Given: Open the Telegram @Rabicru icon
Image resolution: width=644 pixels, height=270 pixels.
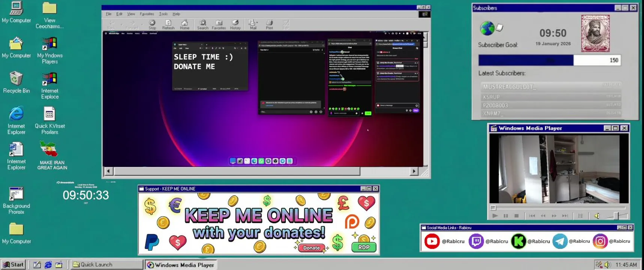Looking at the screenshot, I should pos(560,241).
